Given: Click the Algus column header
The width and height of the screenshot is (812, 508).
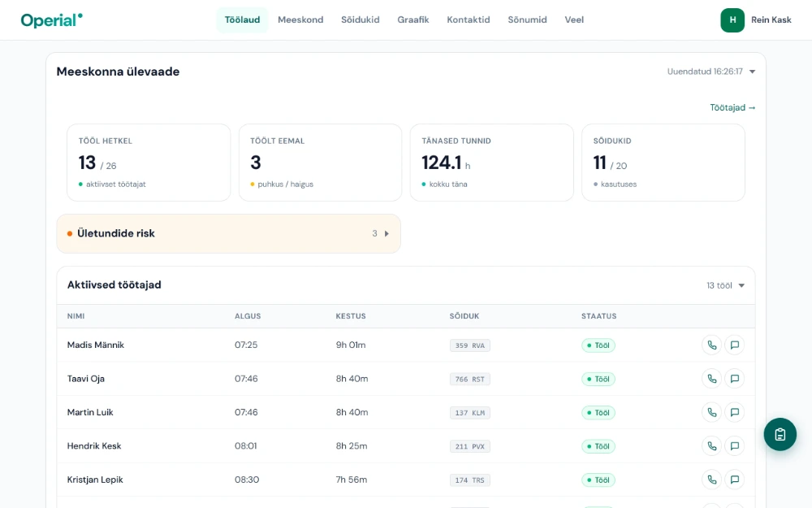Looking at the screenshot, I should [248, 316].
